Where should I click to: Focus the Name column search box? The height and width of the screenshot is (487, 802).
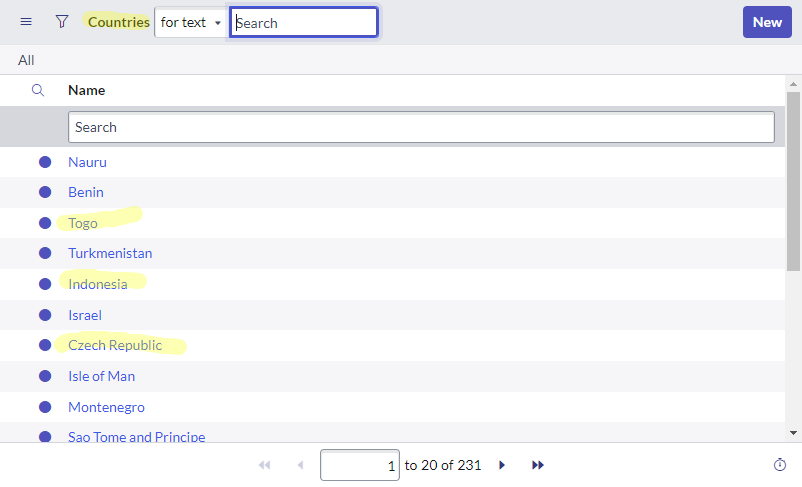421,127
